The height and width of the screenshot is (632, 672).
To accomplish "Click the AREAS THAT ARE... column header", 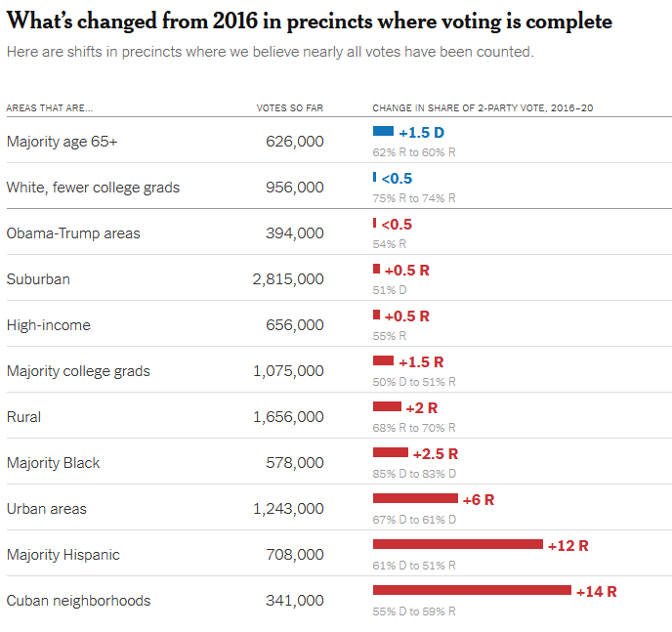I will (x=49, y=108).
